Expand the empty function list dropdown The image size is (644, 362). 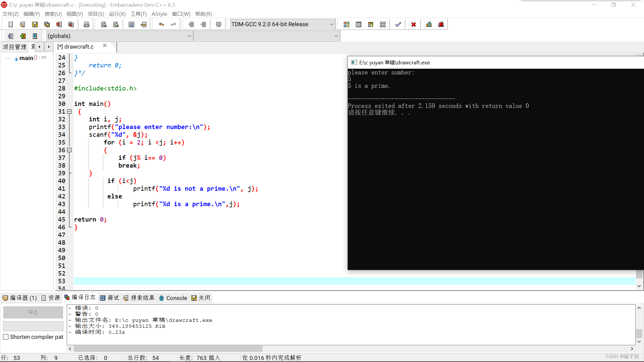pyautogui.click(x=336, y=36)
